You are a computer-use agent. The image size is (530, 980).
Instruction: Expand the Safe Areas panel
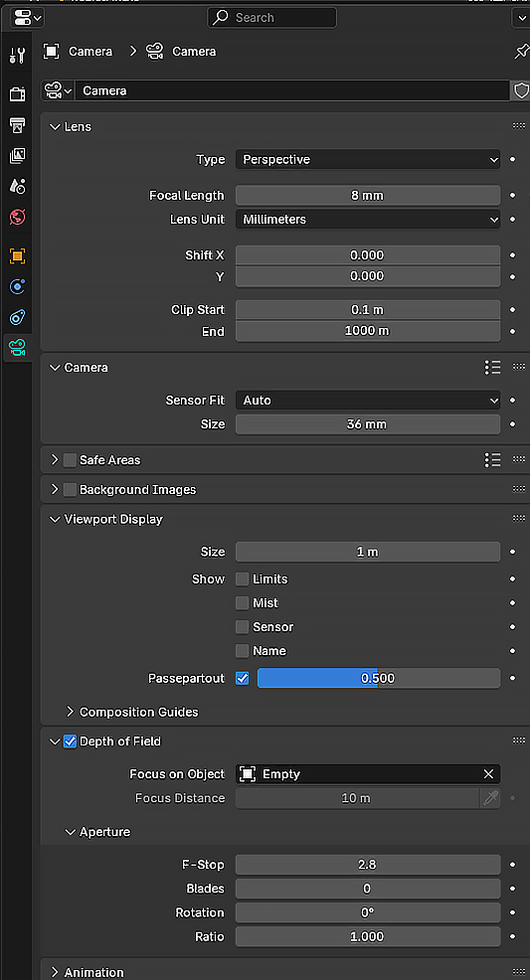pyautogui.click(x=55, y=460)
